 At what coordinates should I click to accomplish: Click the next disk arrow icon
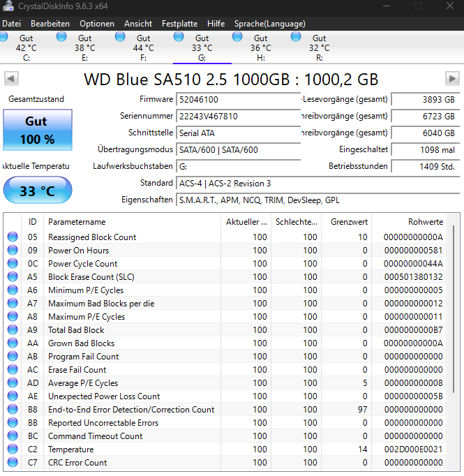coord(452,79)
